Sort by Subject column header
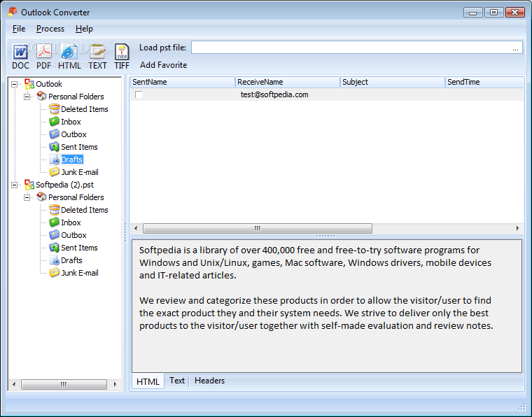The height and width of the screenshot is (417, 532). (393, 82)
